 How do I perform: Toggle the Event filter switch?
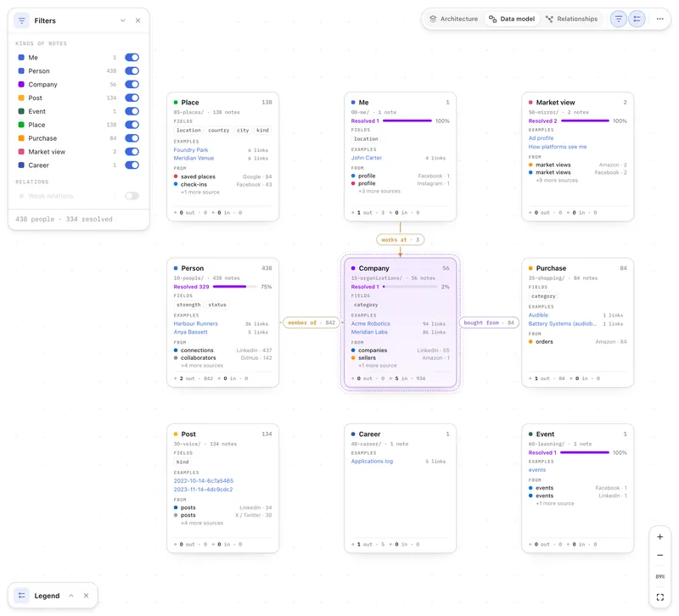click(x=132, y=111)
